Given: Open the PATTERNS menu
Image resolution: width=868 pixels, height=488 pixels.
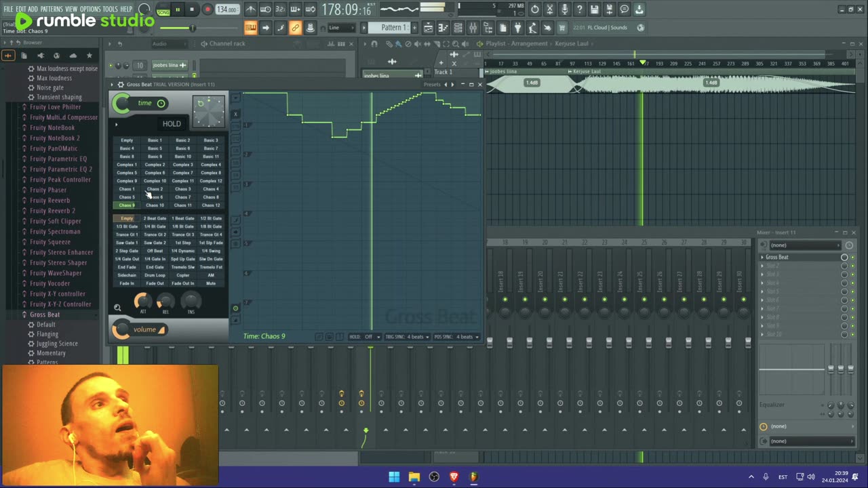Looking at the screenshot, I should click(52, 9).
